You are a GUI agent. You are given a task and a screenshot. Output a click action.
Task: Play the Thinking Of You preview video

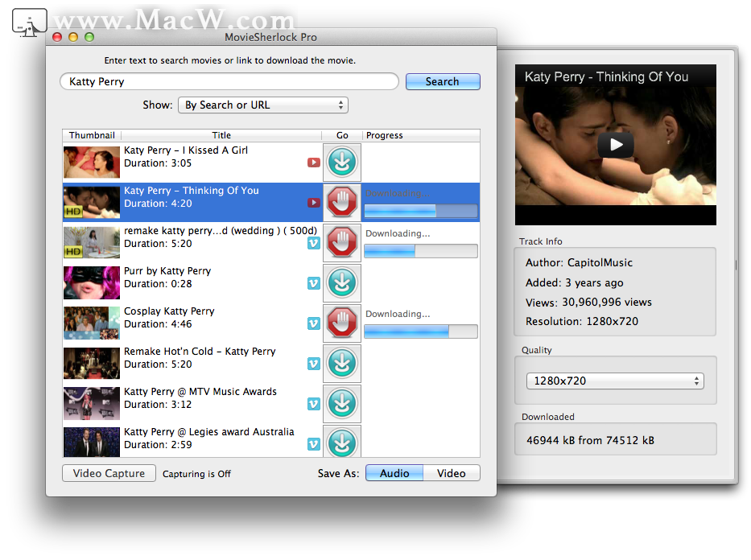click(x=616, y=144)
